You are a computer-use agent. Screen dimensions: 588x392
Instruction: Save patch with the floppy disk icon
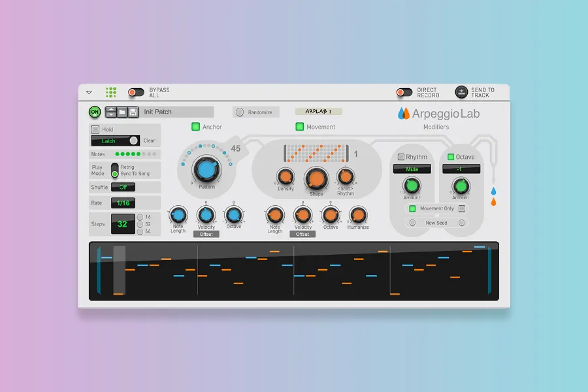[x=133, y=112]
